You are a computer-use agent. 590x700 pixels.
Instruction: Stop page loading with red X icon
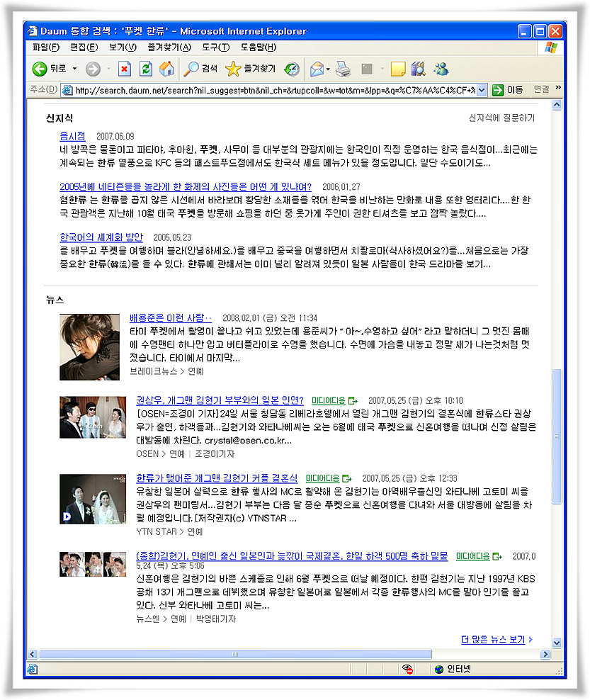tap(125, 69)
